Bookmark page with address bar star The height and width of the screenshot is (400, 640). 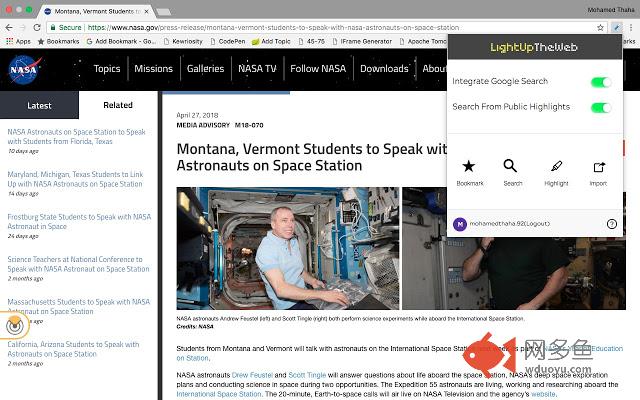click(x=600, y=28)
